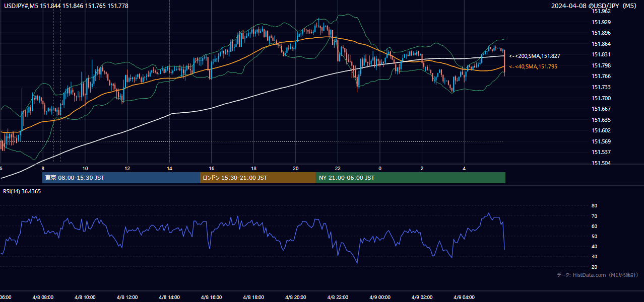Click price axis value 151.798
This screenshot has height=302, width=644.
pos(601,65)
